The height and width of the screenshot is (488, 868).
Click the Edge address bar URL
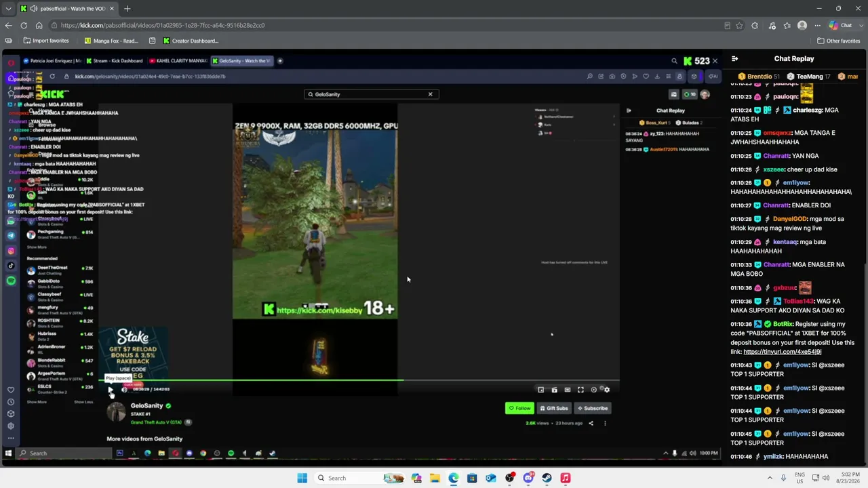(163, 25)
